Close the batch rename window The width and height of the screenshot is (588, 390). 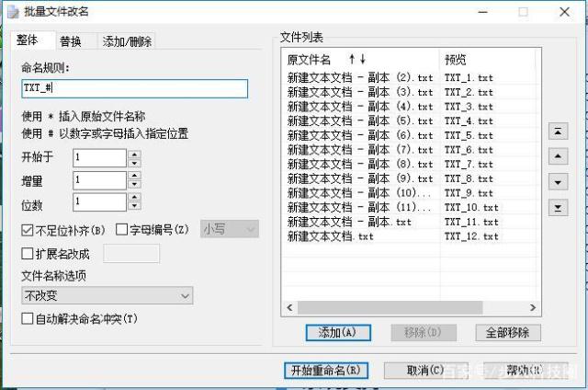(564, 12)
